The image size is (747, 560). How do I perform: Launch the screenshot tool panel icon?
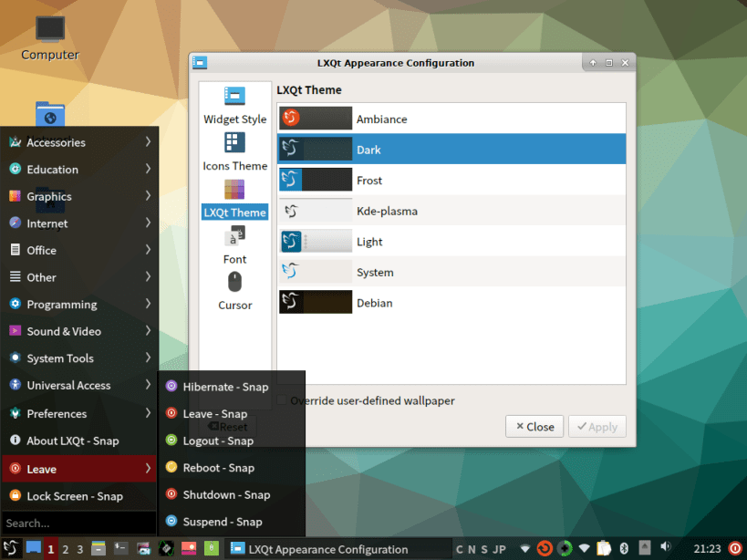(x=143, y=548)
